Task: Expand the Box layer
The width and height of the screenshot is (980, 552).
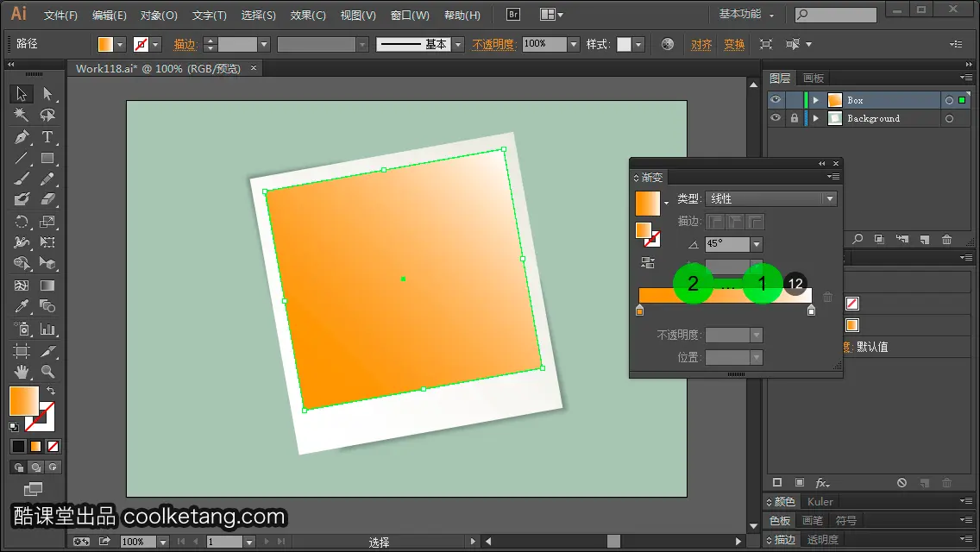Action: (815, 100)
